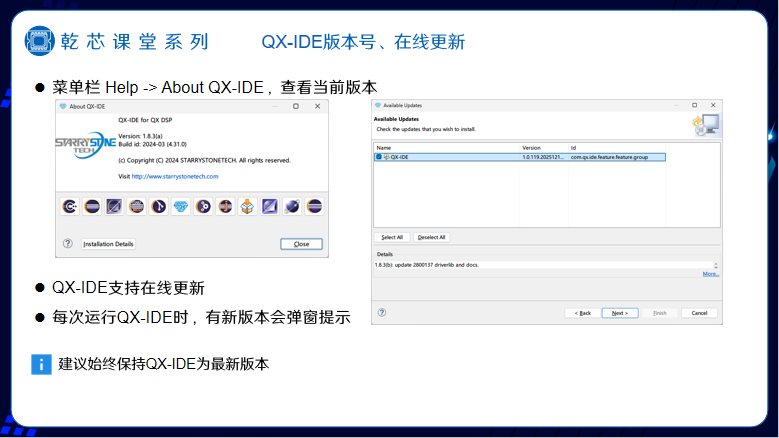Image resolution: width=779 pixels, height=438 pixels.
Task: Click the Details box scroll arrows
Action: point(716,265)
